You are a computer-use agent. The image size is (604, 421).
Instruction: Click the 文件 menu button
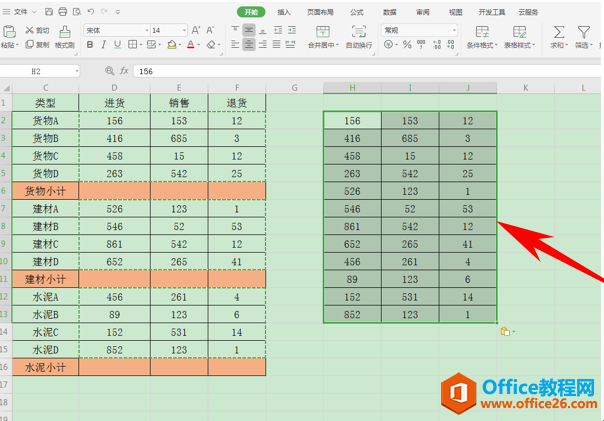click(20, 12)
